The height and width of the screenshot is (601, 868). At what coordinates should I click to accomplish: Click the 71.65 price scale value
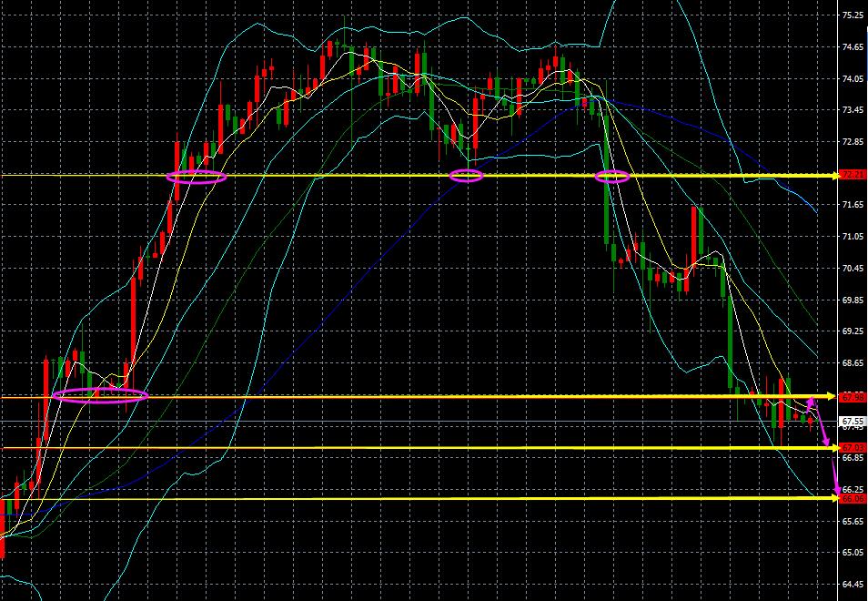tap(853, 205)
